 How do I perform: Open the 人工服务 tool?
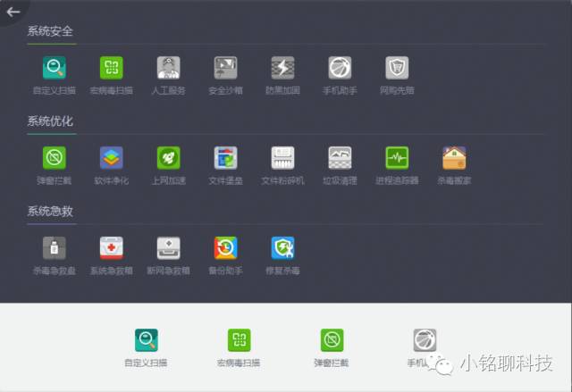click(169, 68)
